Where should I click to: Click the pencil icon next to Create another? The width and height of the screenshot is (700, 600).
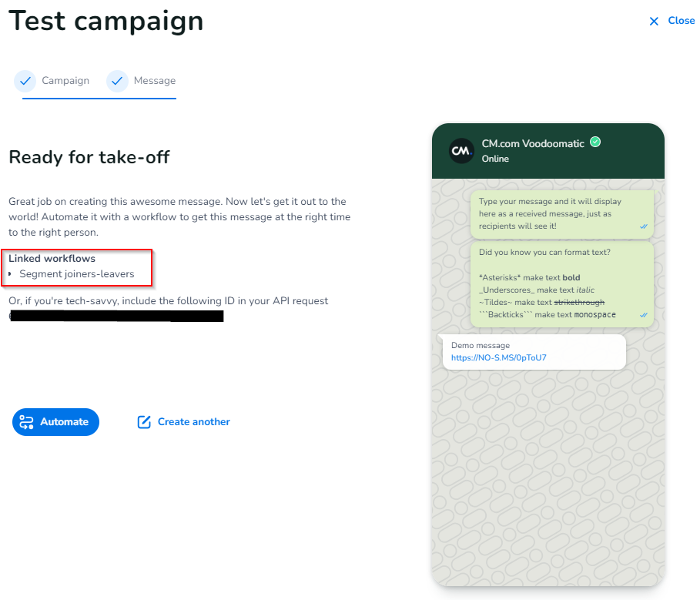click(144, 422)
